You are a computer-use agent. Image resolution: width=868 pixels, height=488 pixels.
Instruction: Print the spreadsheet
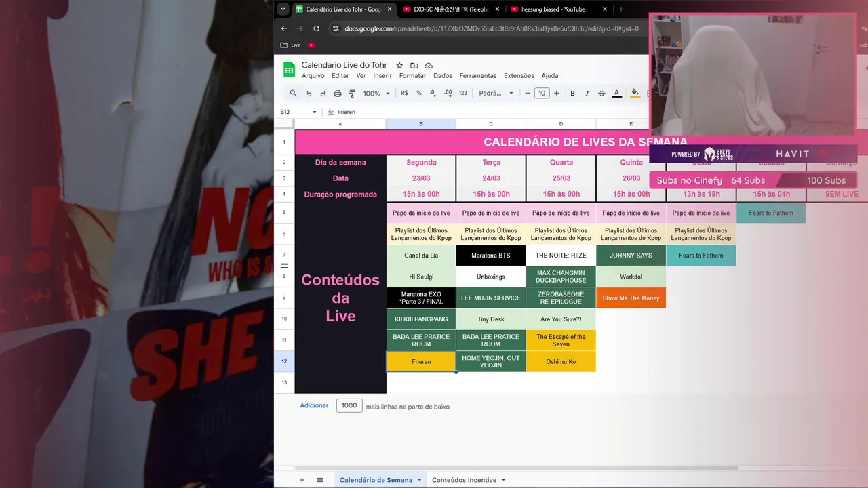[x=337, y=94]
